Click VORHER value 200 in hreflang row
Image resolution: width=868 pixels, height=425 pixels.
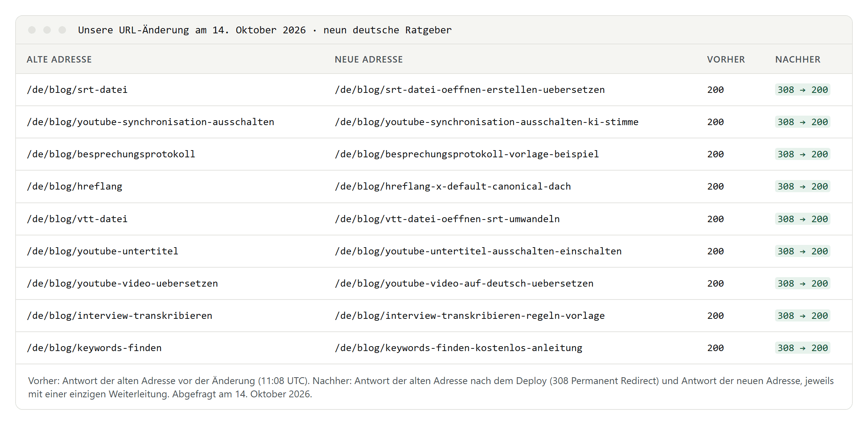[x=715, y=187]
